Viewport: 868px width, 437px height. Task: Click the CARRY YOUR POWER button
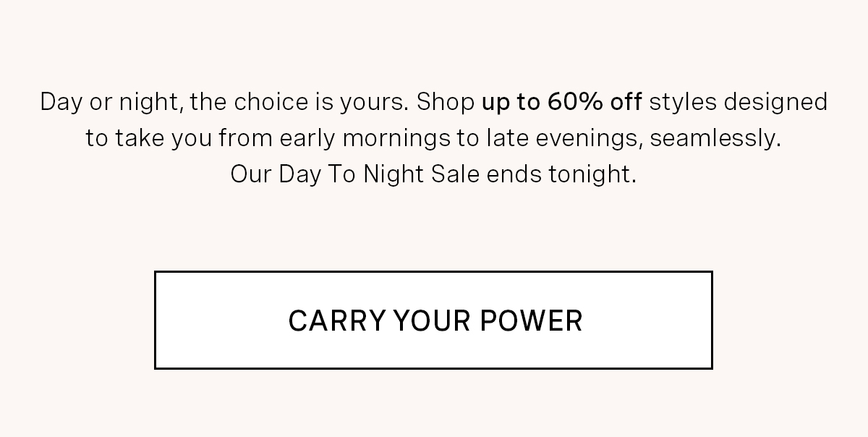[433, 320]
